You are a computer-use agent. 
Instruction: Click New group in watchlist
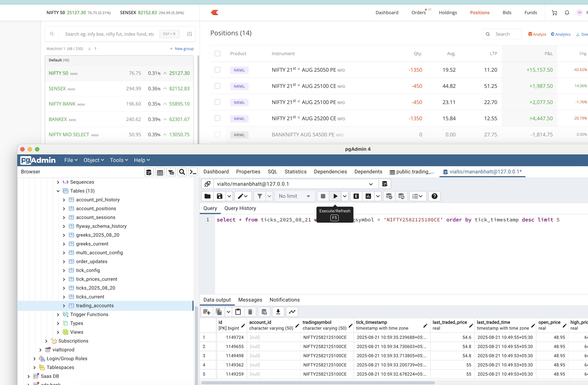coord(182,49)
